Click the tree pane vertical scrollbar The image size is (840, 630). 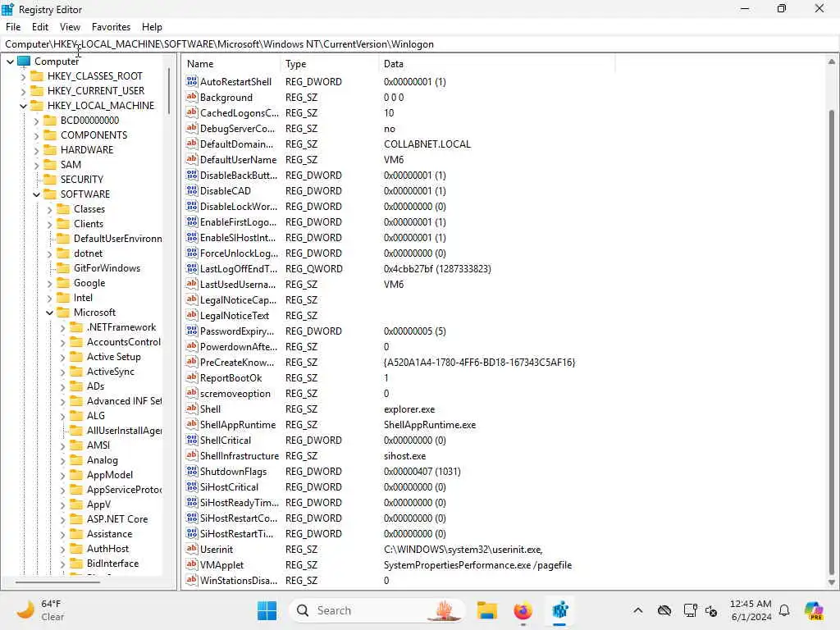[x=169, y=90]
